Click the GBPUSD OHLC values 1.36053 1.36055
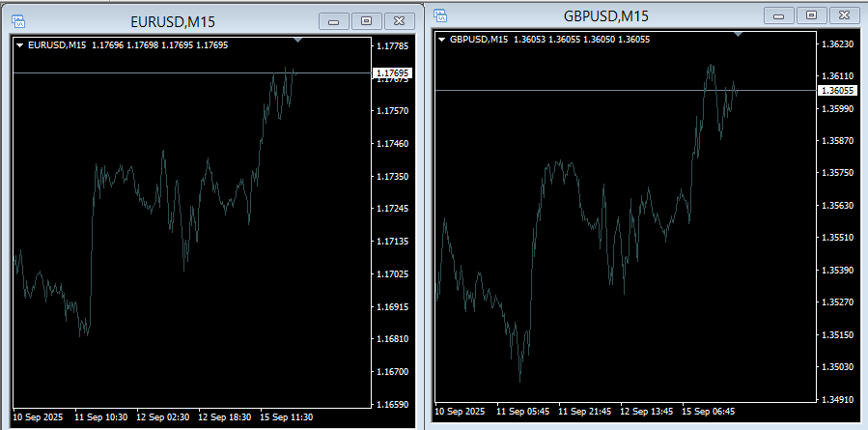The height and width of the screenshot is (430, 868). (546, 40)
